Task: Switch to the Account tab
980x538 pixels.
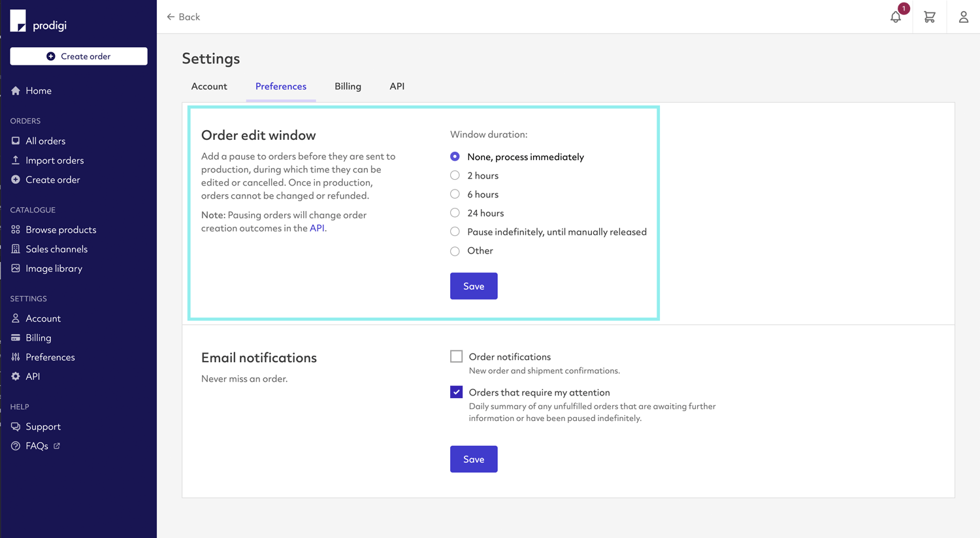Action: click(x=209, y=86)
